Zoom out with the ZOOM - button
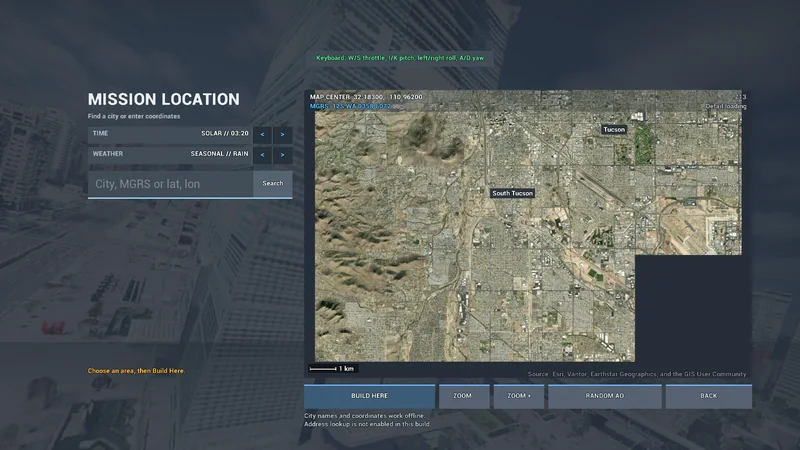Screen dimensions: 800x450 tap(464, 396)
